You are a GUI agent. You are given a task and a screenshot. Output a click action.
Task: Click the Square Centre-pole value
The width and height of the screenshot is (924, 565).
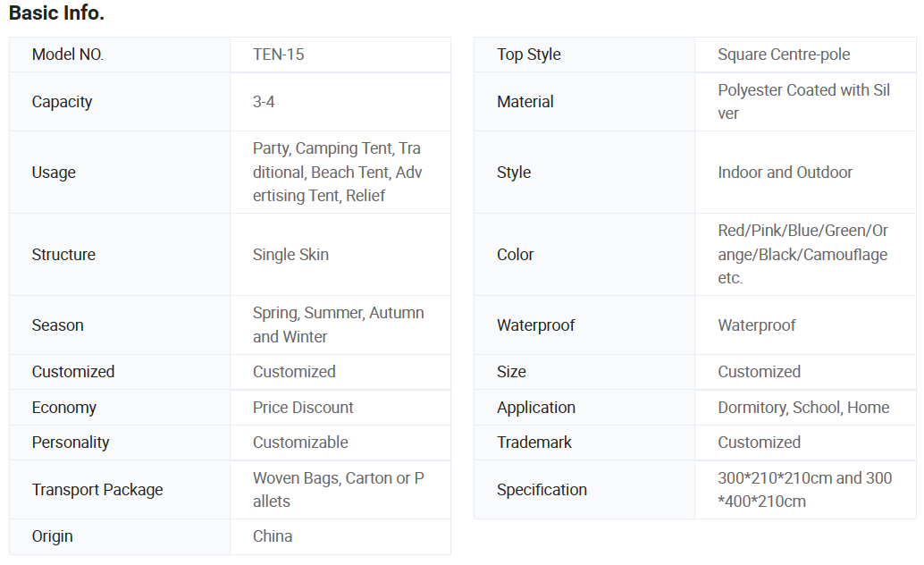(784, 55)
